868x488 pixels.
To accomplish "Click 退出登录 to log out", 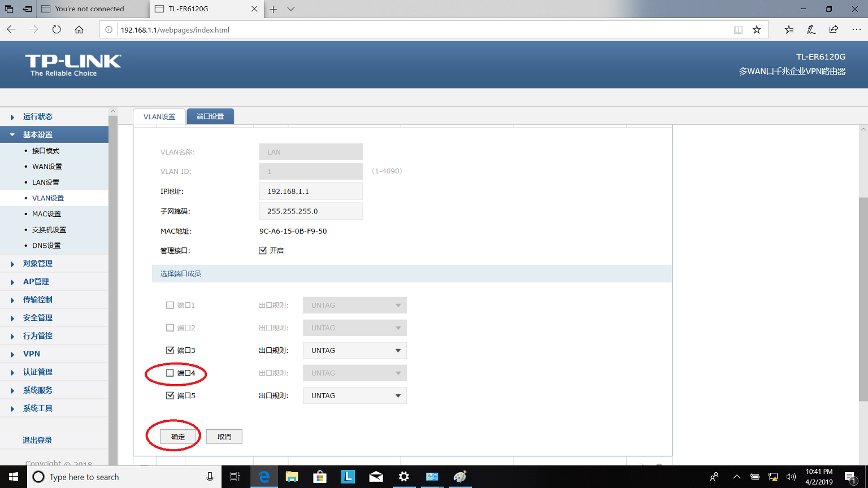I will click(38, 440).
